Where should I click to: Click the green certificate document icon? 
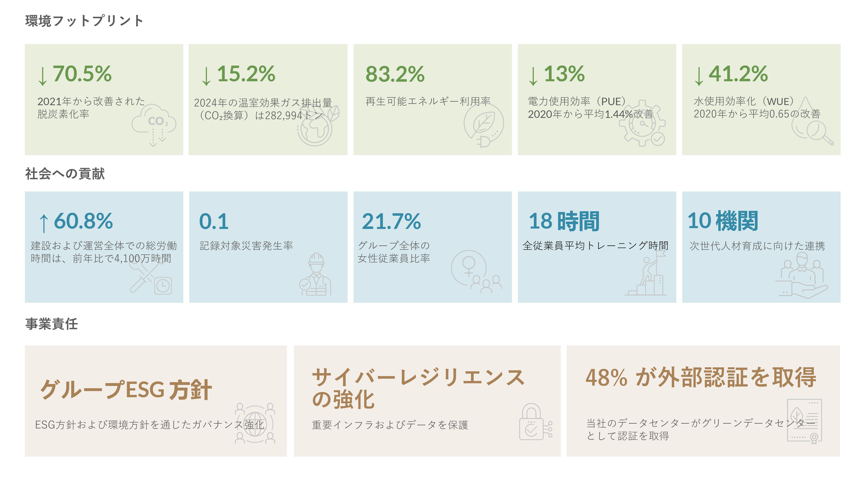tap(805, 421)
